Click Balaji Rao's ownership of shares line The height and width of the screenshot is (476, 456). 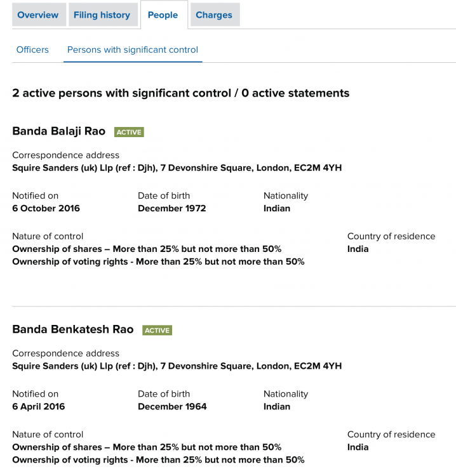click(147, 249)
